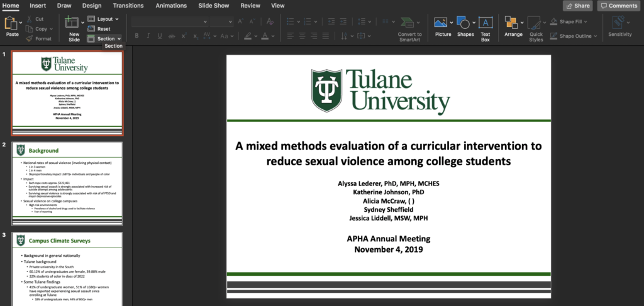
Task: Select the Format painter brush
Action: click(x=29, y=38)
